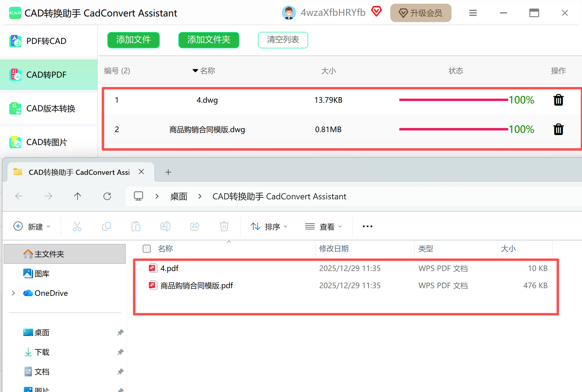This screenshot has width=582, height=392.
Task: Open a new Explorer tab with plus
Action: click(x=168, y=172)
